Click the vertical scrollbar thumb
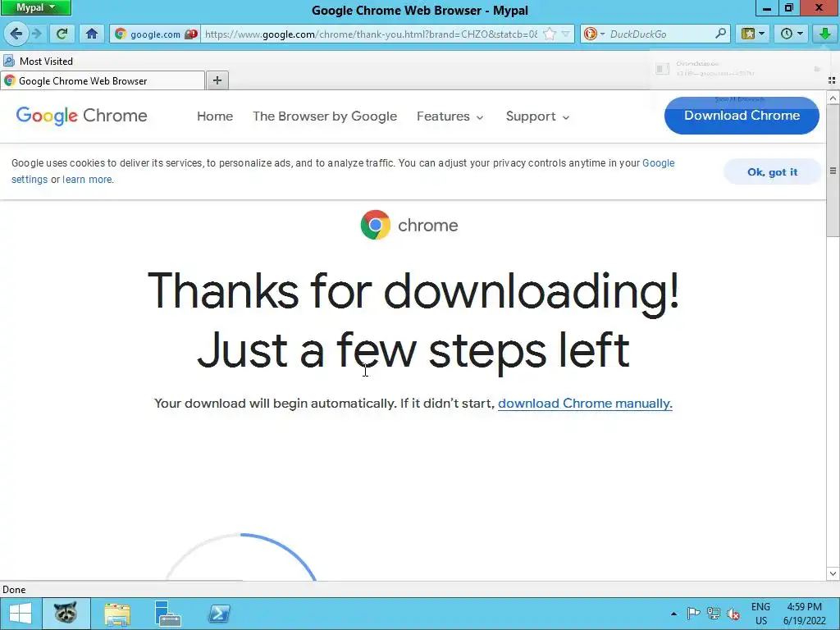This screenshot has width=840, height=630. 833,171
